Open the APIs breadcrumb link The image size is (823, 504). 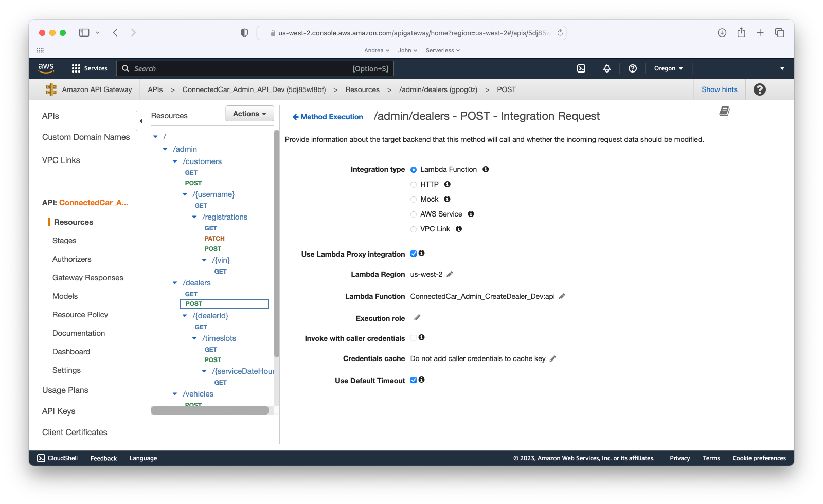[155, 89]
